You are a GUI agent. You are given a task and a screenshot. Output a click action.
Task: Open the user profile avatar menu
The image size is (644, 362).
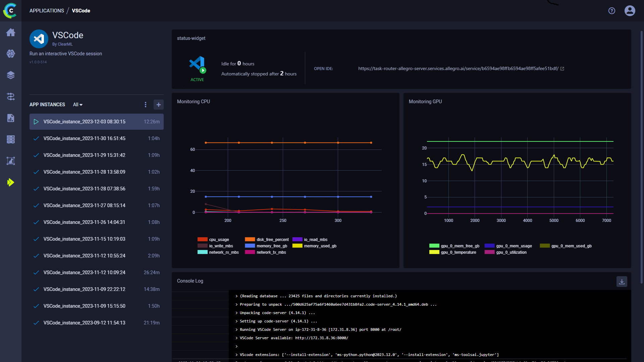point(630,10)
